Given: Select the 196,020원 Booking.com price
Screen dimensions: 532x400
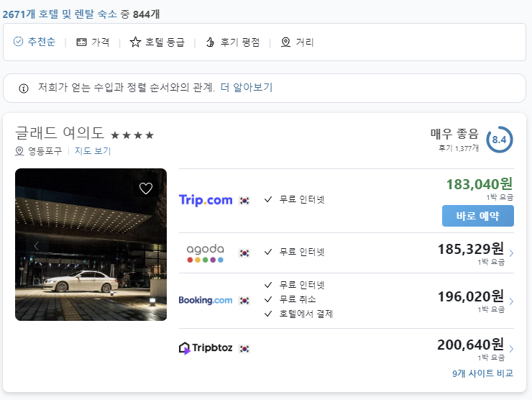Looking at the screenshot, I should click(x=471, y=296).
